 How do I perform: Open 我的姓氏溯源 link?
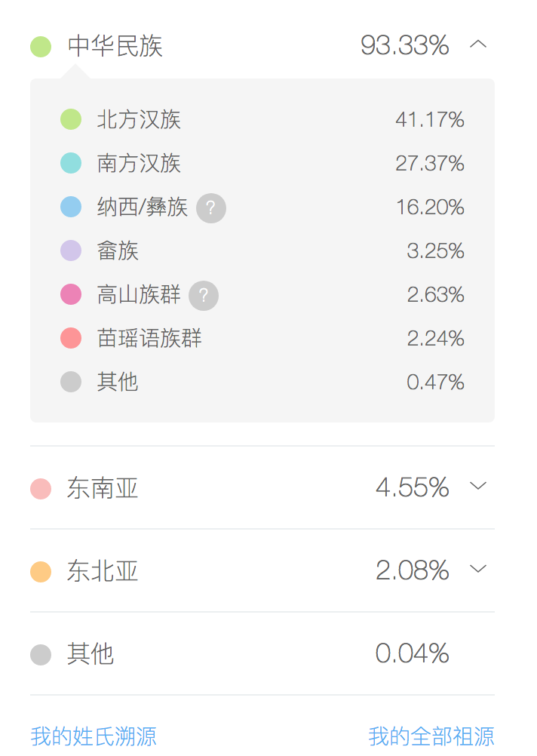pos(94,736)
